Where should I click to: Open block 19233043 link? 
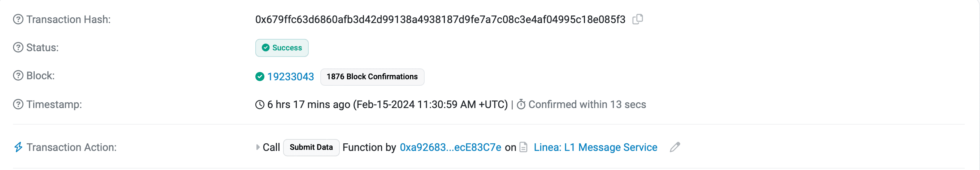(x=290, y=77)
